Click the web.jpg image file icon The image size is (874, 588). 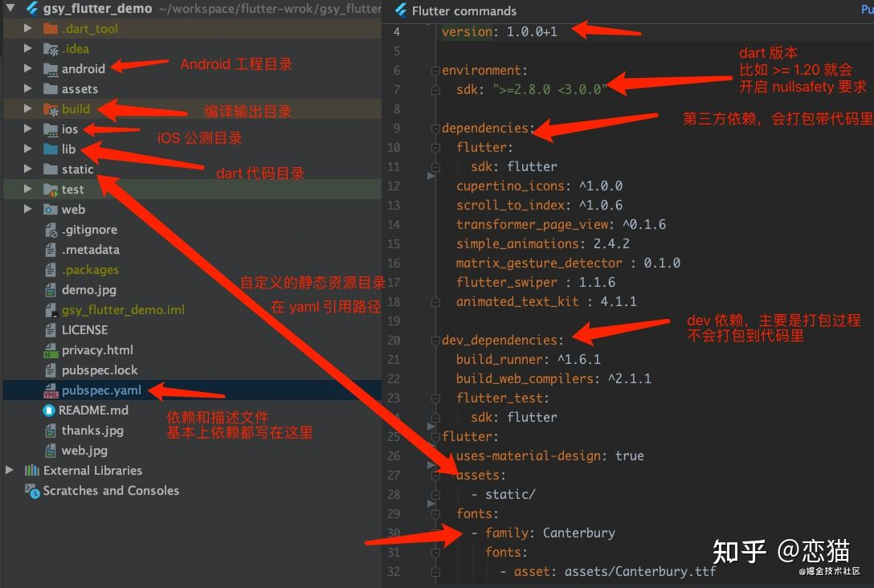pos(51,451)
